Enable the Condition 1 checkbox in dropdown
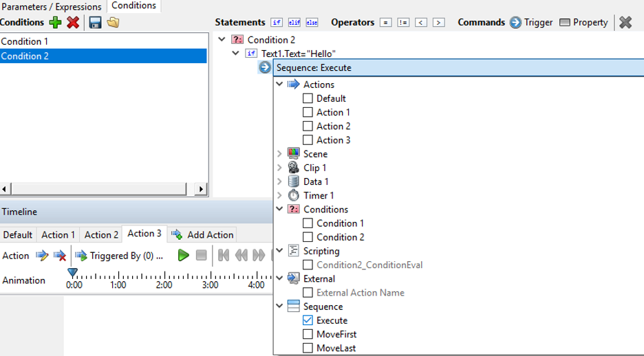The width and height of the screenshot is (644, 356). pos(308,223)
